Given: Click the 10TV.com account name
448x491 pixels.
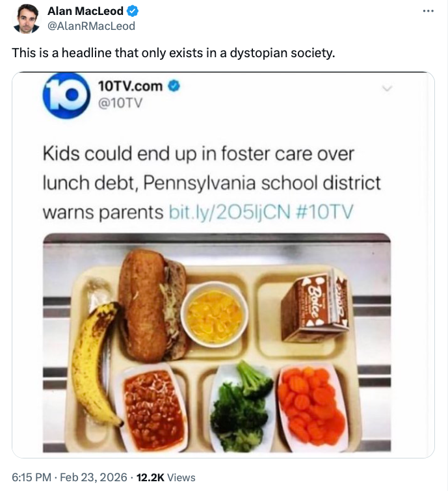Looking at the screenshot, I should pyautogui.click(x=130, y=86).
